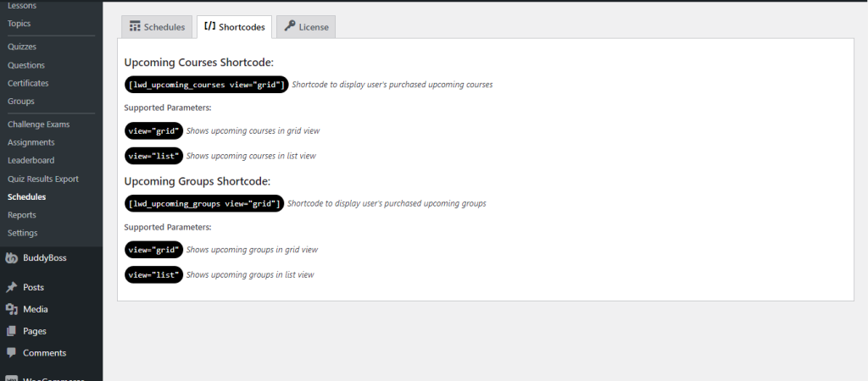Image resolution: width=868 pixels, height=381 pixels.
Task: Click the lwd_upcoming_courses shortcode badge
Action: click(207, 85)
